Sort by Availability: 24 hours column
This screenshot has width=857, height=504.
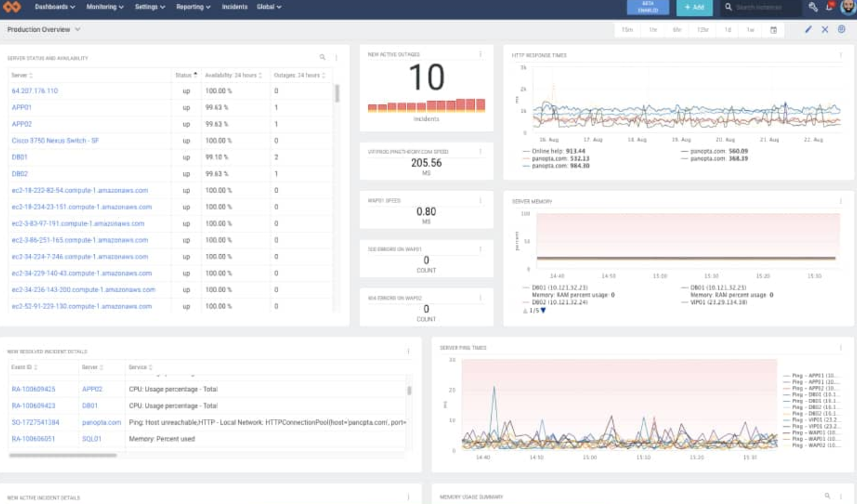point(233,75)
